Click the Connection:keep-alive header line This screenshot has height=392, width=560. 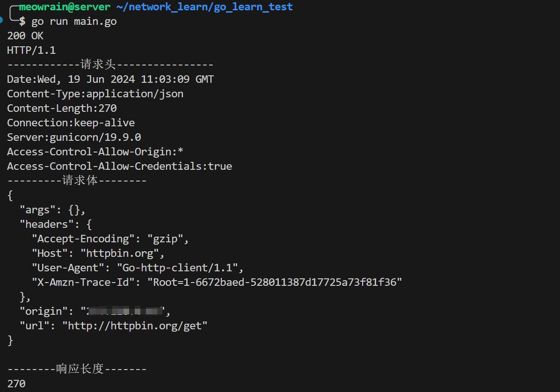(x=71, y=123)
